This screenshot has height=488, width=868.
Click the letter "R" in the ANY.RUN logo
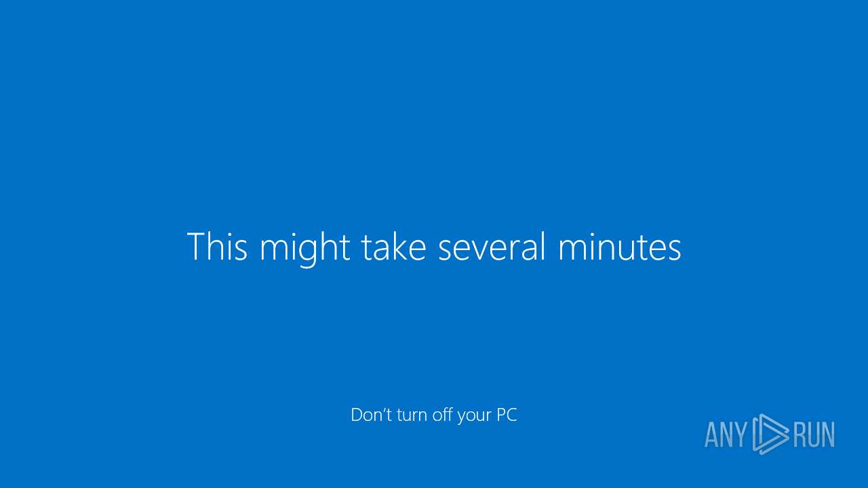(799, 434)
